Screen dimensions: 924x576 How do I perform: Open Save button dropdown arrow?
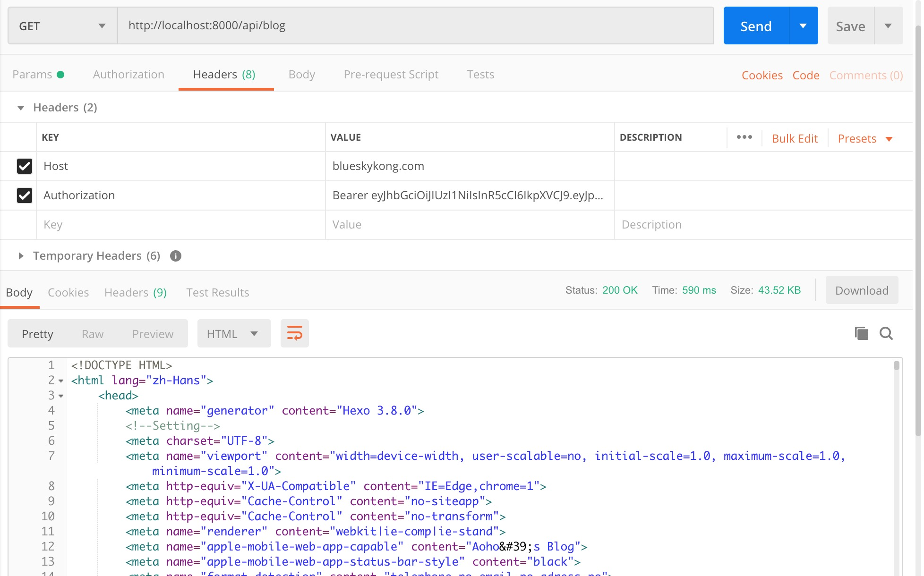pyautogui.click(x=888, y=26)
